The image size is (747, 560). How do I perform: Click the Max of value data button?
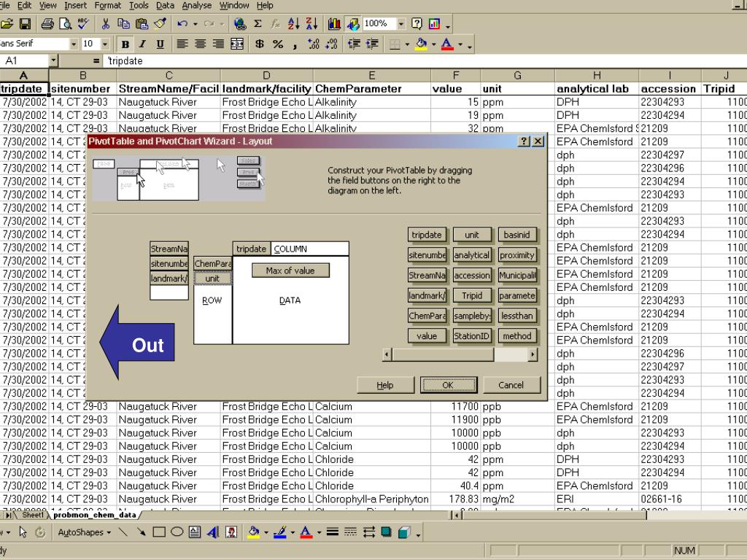(x=290, y=271)
